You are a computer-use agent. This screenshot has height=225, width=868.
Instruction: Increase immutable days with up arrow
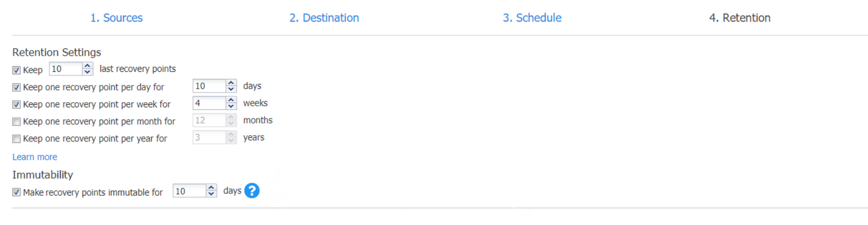coord(211,188)
